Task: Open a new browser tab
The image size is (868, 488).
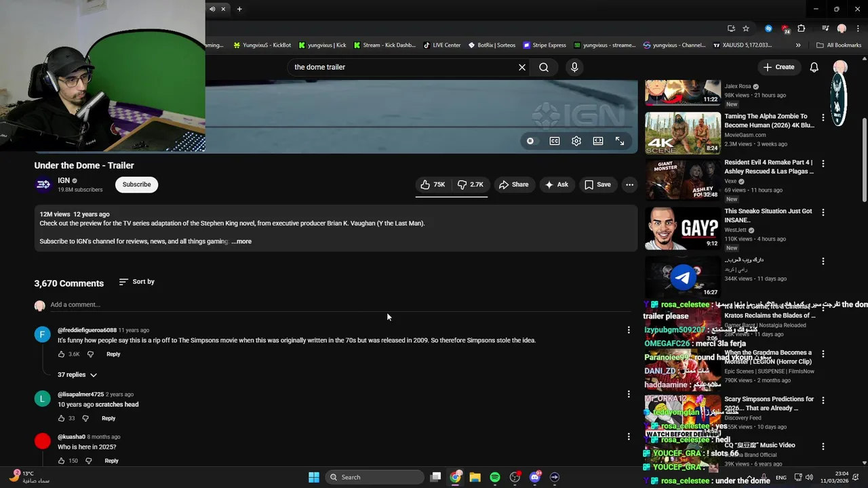Action: click(239, 9)
